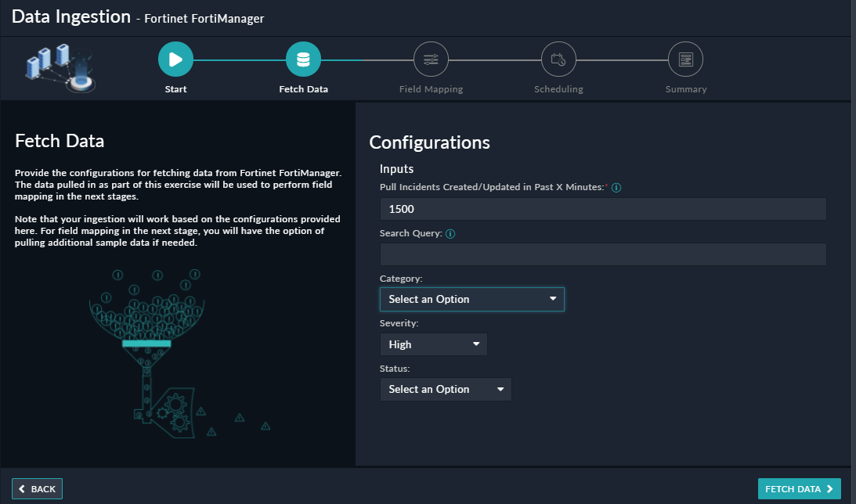Open the Status dropdown
The width and height of the screenshot is (856, 504).
(445, 389)
